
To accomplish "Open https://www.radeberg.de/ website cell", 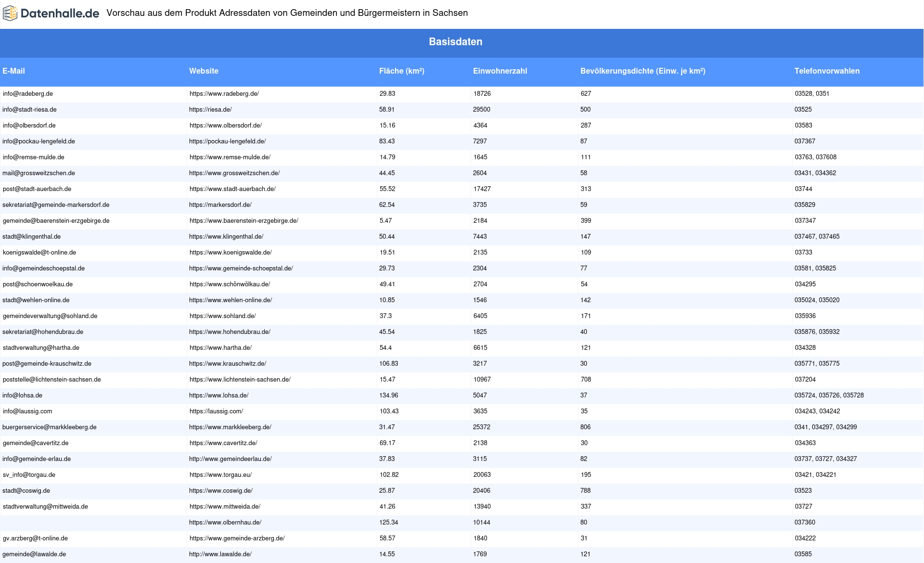I will pyautogui.click(x=224, y=94).
